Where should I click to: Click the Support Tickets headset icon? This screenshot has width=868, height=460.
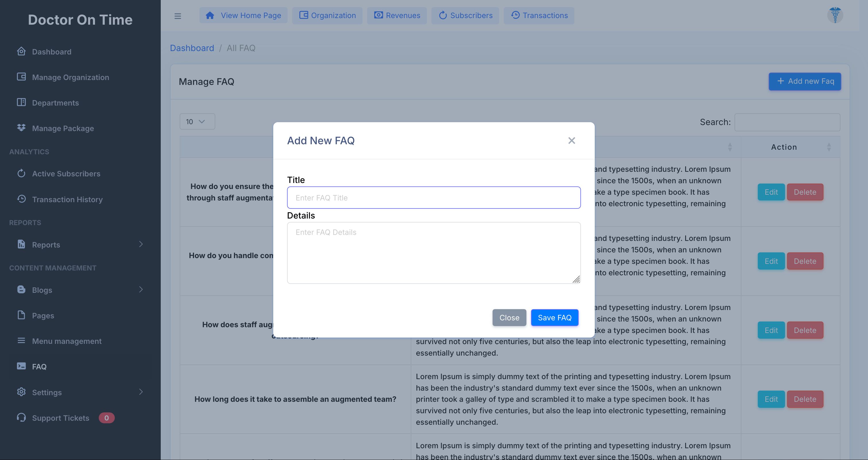click(21, 417)
